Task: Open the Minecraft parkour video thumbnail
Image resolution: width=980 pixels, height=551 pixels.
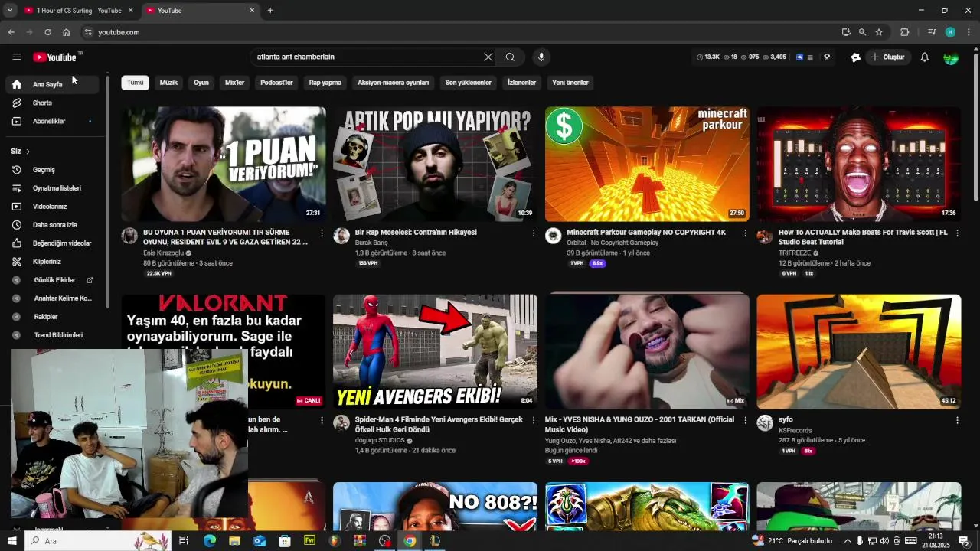Action: 647,164
